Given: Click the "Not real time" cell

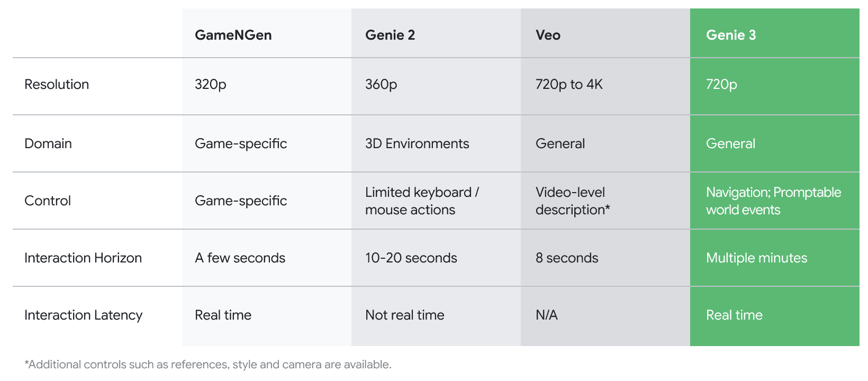Looking at the screenshot, I should (x=405, y=315).
